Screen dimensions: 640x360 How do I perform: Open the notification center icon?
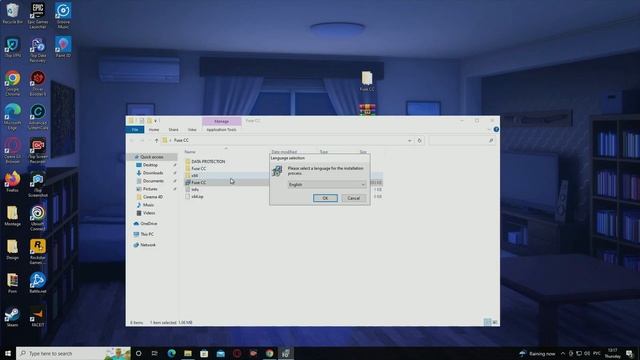(629, 353)
